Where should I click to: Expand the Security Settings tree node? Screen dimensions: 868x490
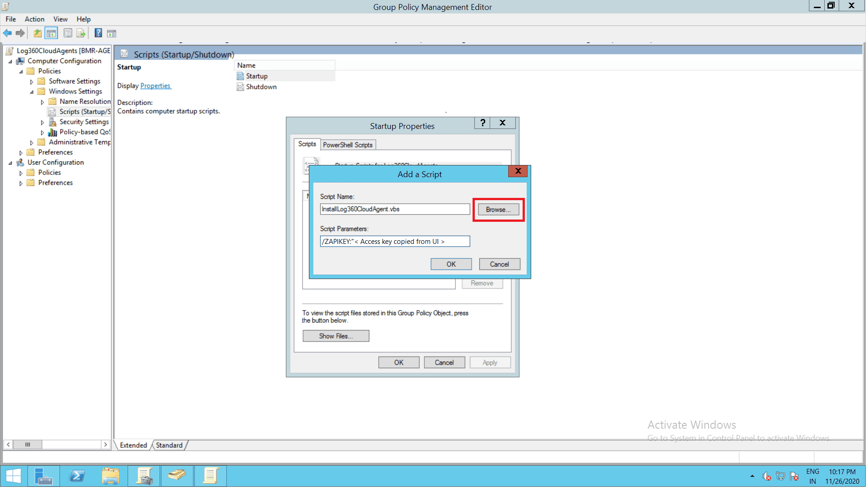42,122
